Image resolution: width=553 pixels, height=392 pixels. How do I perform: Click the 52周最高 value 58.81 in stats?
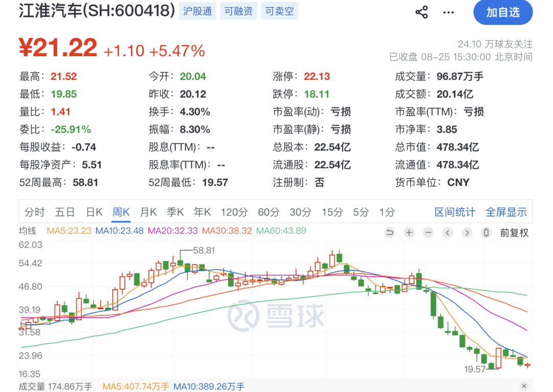(86, 182)
